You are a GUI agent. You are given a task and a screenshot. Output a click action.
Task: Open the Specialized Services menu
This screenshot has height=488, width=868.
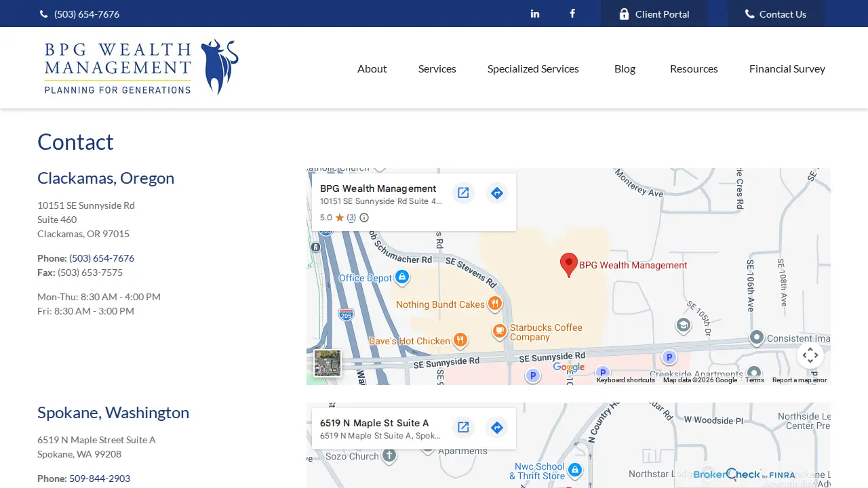(533, 68)
